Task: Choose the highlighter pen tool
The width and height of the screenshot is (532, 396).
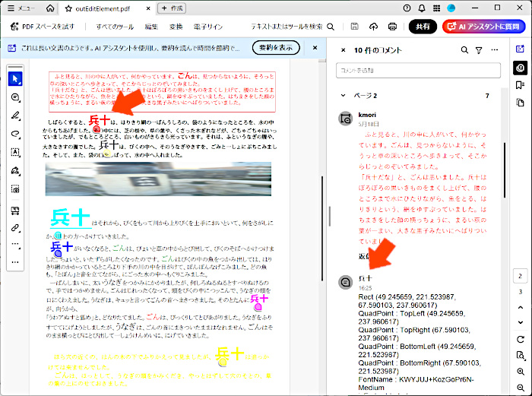Action: coord(15,116)
